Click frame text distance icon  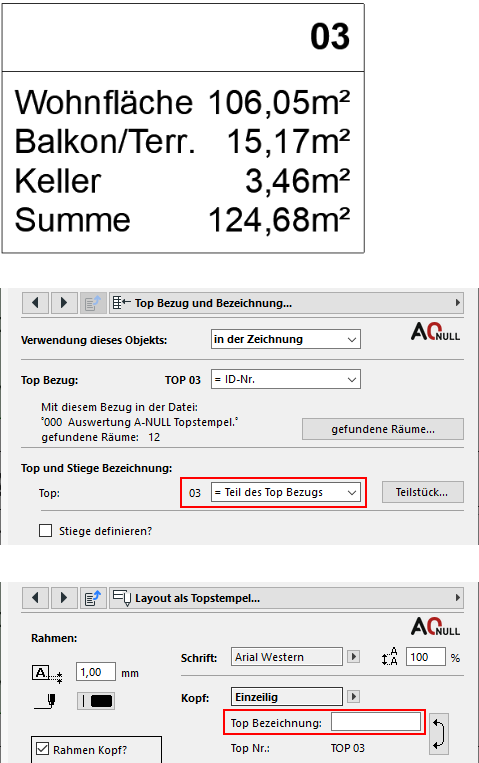point(47,674)
